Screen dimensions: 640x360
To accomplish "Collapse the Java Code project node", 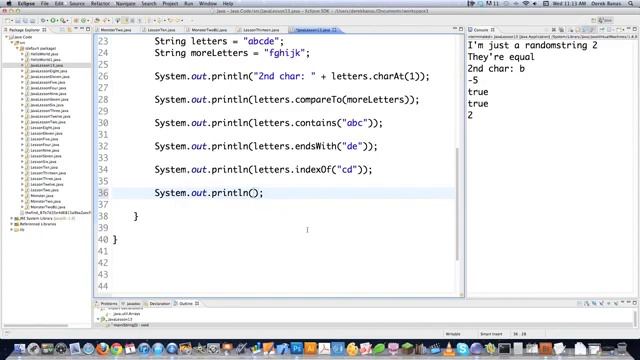I will click(7, 37).
